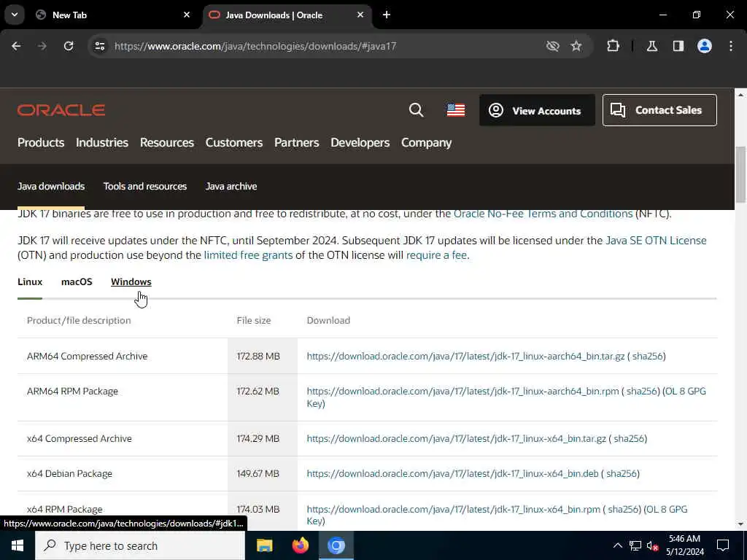Click the address bar URL field
Viewport: 747px width, 560px height.
[x=255, y=46]
